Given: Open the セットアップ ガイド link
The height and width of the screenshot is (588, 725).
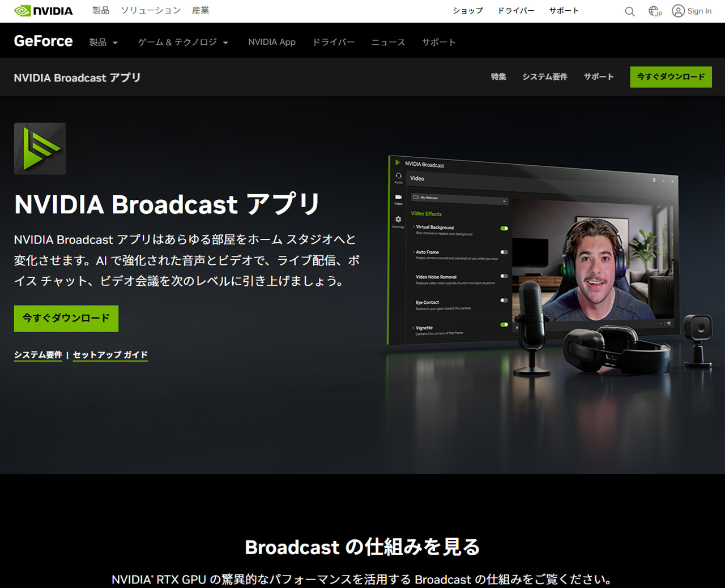Looking at the screenshot, I should [110, 354].
